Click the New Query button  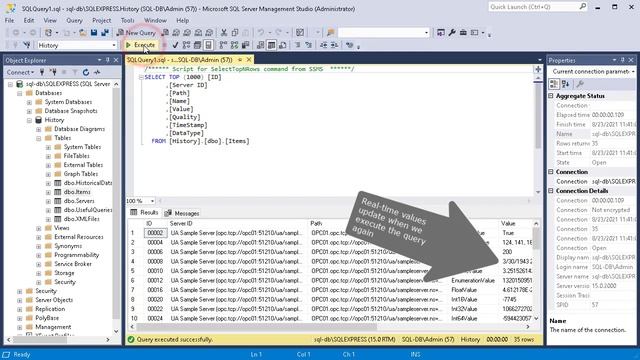point(136,32)
